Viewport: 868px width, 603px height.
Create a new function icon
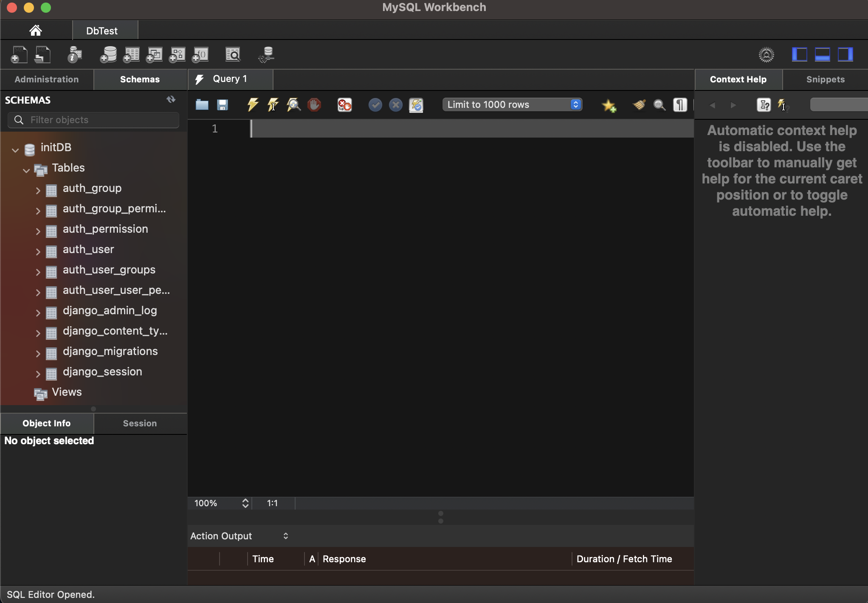pos(200,55)
